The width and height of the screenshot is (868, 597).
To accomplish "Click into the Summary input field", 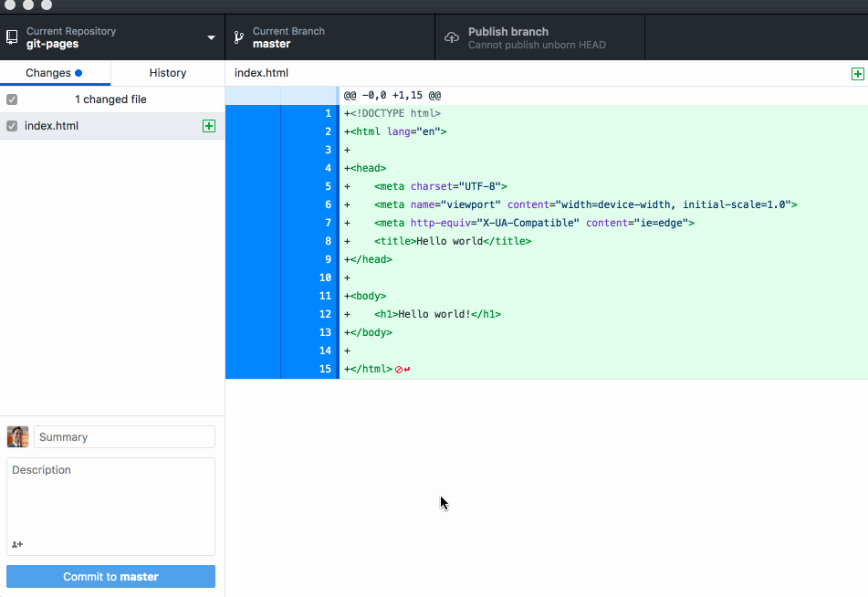I will click(x=124, y=436).
